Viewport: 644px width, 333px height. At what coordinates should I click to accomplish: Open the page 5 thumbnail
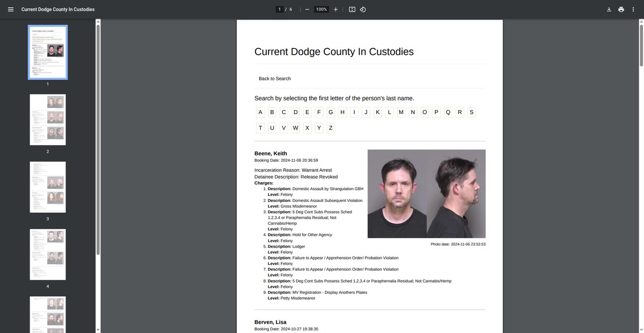click(x=48, y=315)
